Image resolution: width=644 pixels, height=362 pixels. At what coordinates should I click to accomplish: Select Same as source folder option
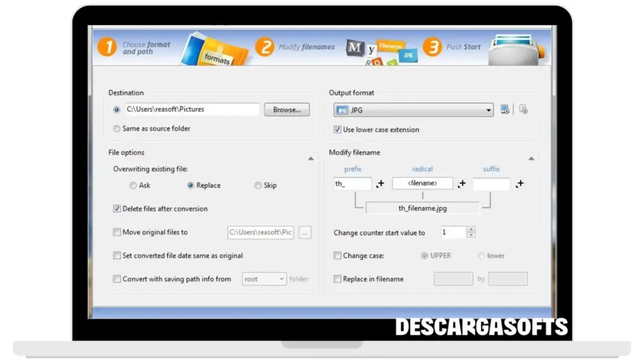[x=117, y=129]
